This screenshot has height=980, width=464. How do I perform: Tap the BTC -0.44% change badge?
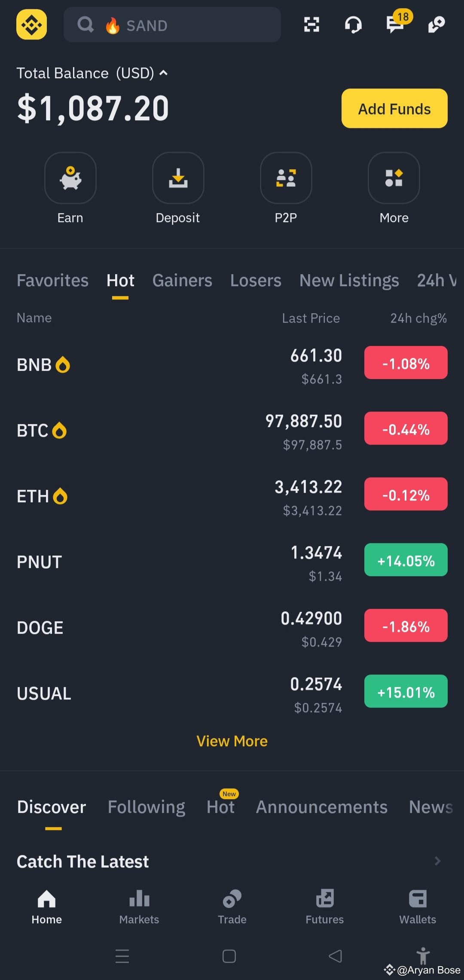click(406, 428)
